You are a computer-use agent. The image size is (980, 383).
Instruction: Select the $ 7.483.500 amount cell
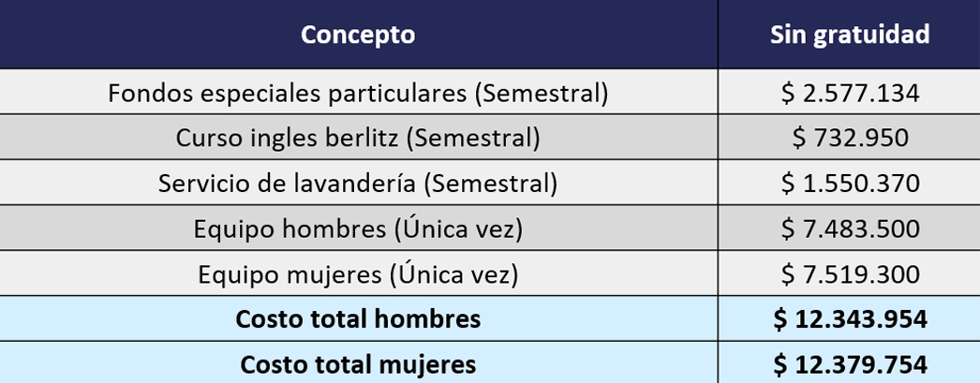coord(849,228)
